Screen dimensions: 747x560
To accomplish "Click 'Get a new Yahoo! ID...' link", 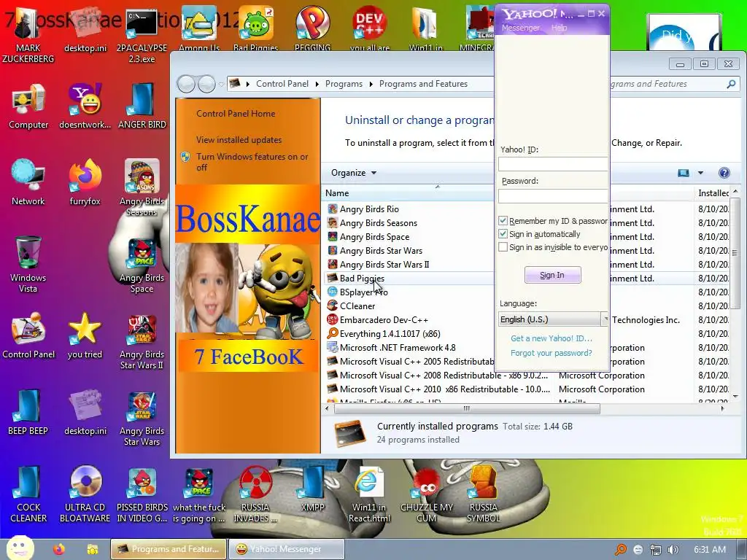I will click(551, 338).
